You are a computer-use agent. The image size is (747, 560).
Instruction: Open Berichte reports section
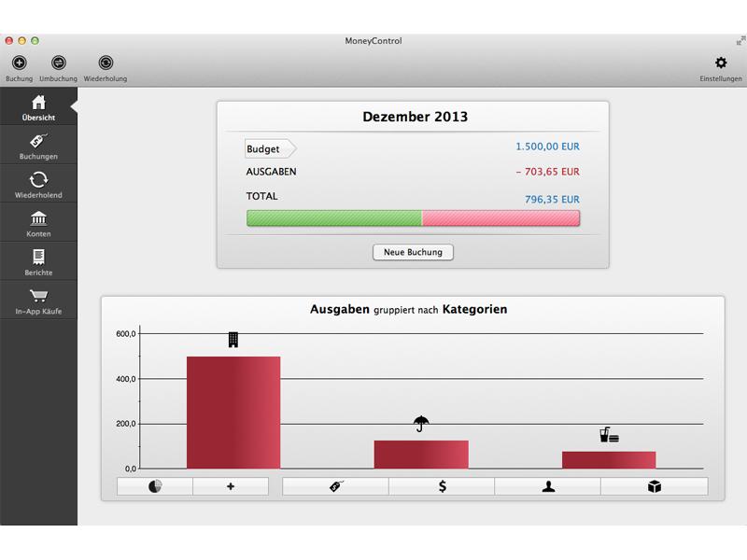[38, 261]
